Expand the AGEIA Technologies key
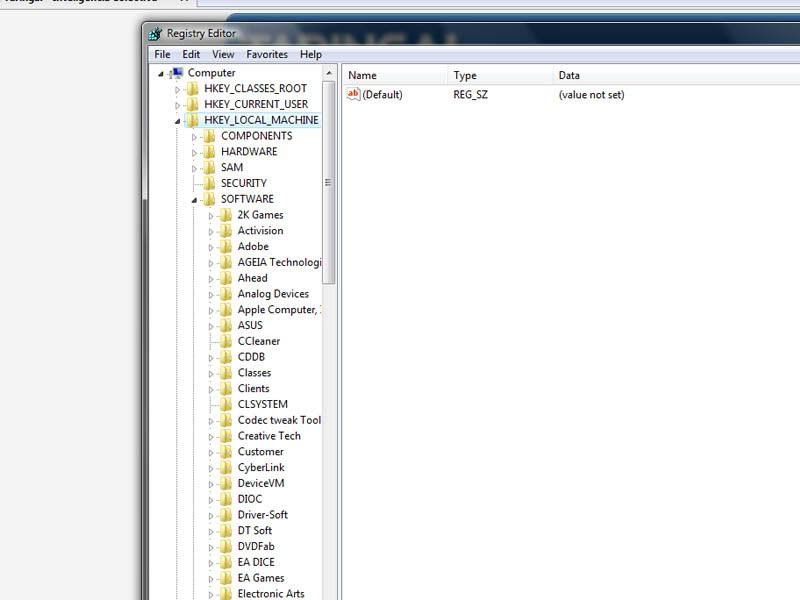The width and height of the screenshot is (800, 600). 210,263
